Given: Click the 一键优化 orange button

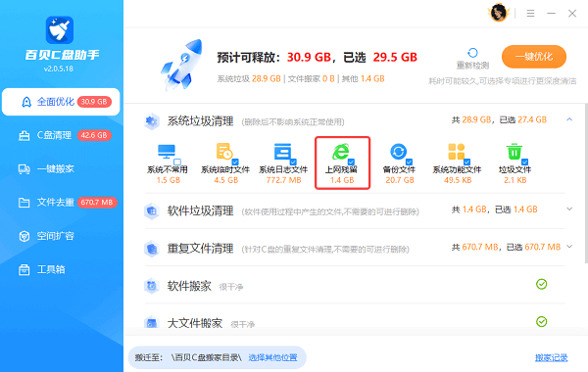Looking at the screenshot, I should tap(534, 57).
